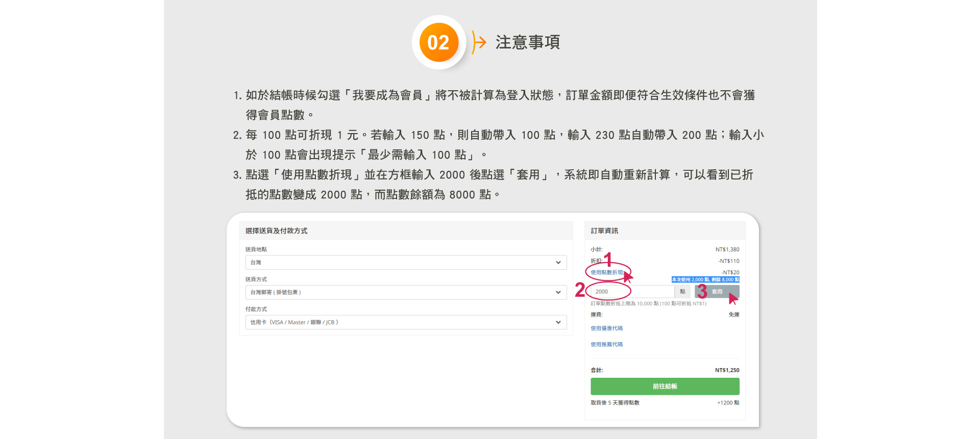The image size is (980, 439).
Task: Click the orange 02 step badge
Action: (438, 42)
